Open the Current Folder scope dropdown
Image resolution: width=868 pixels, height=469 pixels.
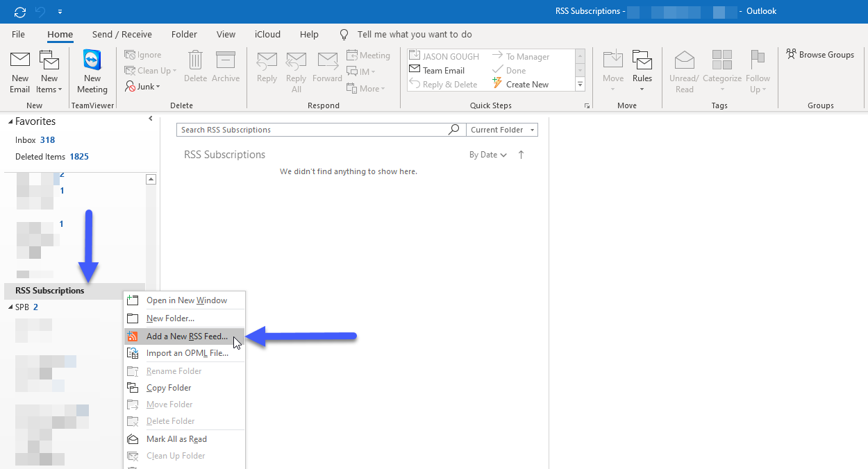[502, 130]
